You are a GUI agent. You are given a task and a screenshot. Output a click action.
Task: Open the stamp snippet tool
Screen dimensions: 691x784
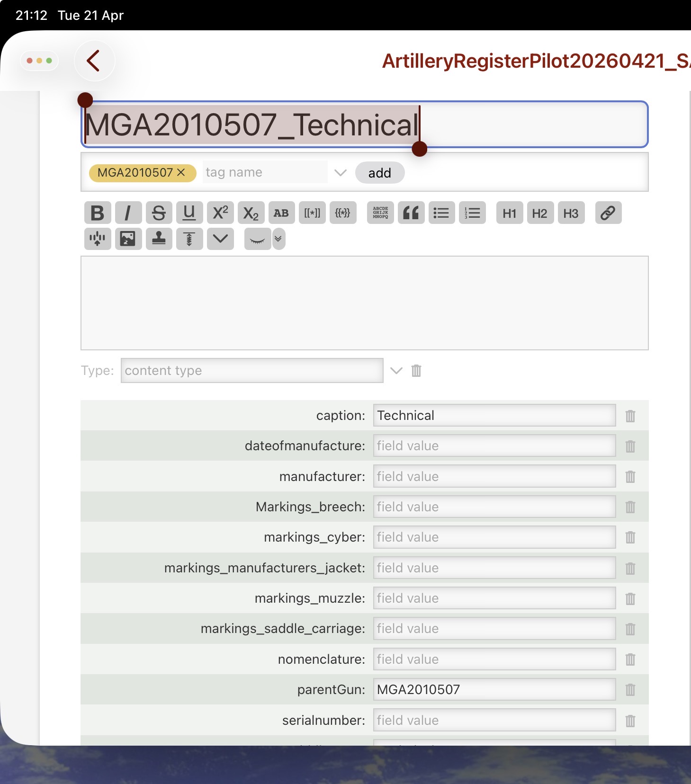pyautogui.click(x=159, y=239)
